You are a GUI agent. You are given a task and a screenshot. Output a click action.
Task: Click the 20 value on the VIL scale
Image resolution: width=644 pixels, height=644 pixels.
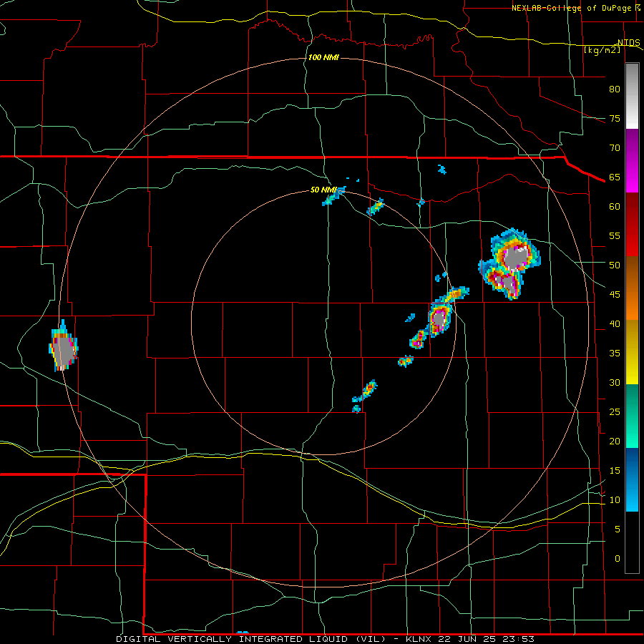615,441
